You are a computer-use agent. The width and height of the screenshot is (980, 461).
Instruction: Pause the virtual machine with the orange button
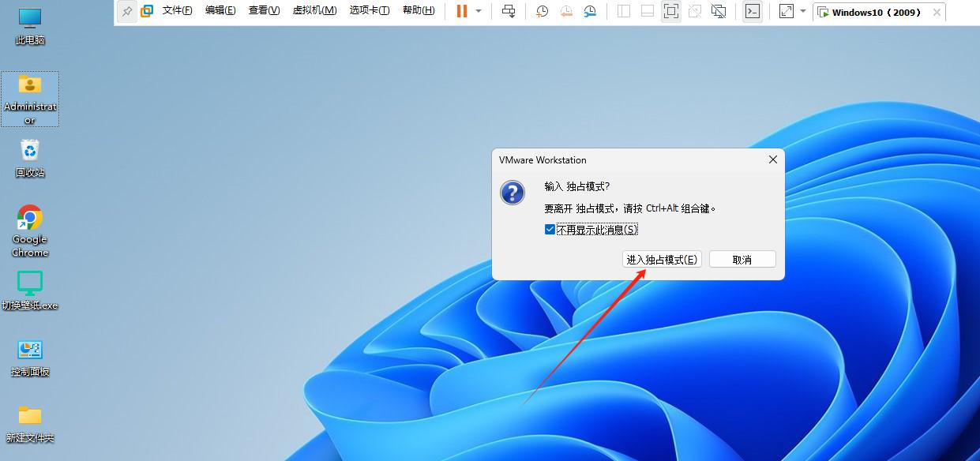click(462, 11)
